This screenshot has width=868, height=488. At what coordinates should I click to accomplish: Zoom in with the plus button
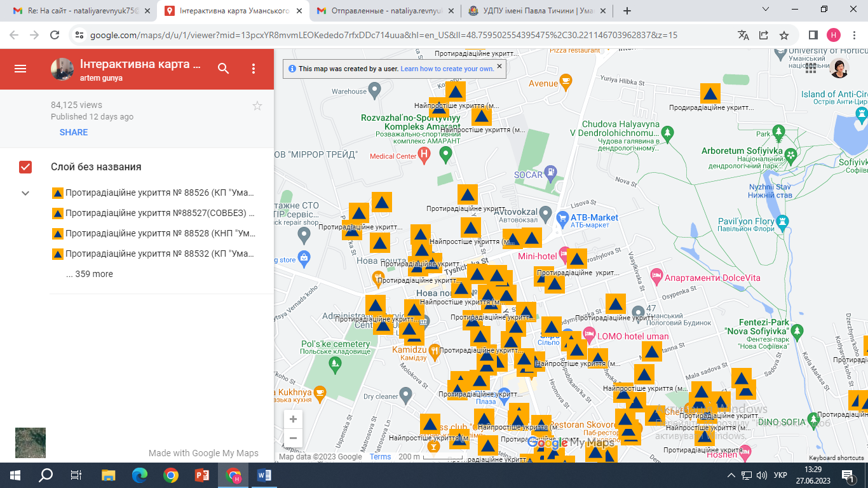click(x=293, y=419)
